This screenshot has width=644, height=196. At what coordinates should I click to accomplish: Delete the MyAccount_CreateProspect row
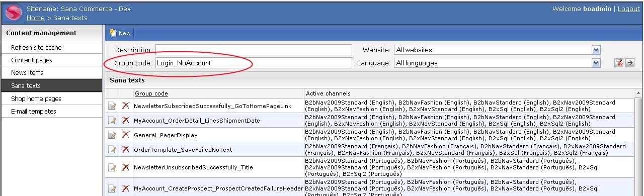pos(126,188)
